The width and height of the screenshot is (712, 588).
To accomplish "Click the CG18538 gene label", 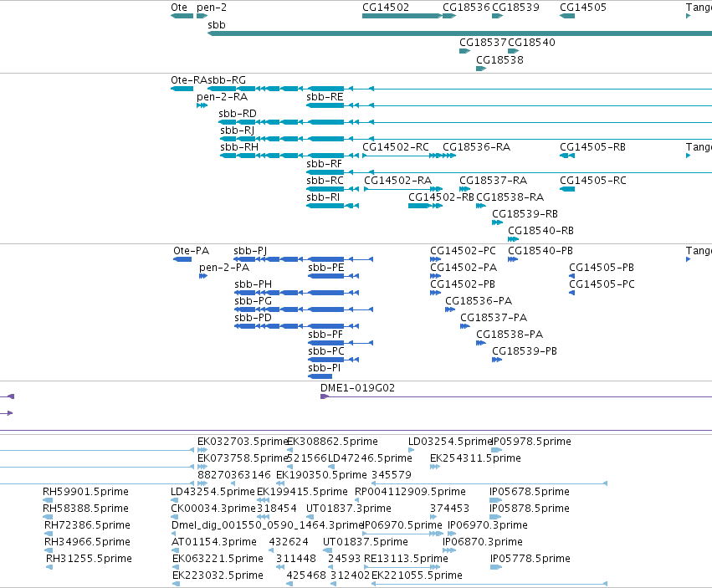I will (500, 60).
